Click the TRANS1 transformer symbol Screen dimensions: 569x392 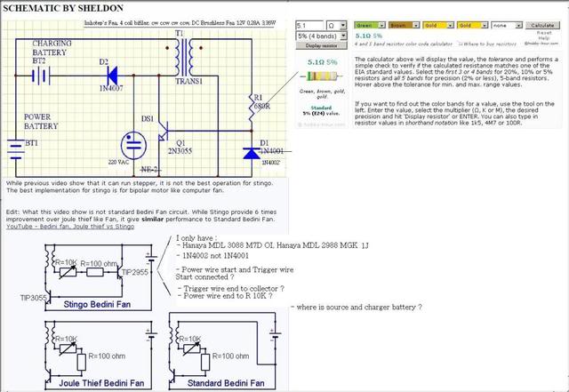(x=184, y=57)
